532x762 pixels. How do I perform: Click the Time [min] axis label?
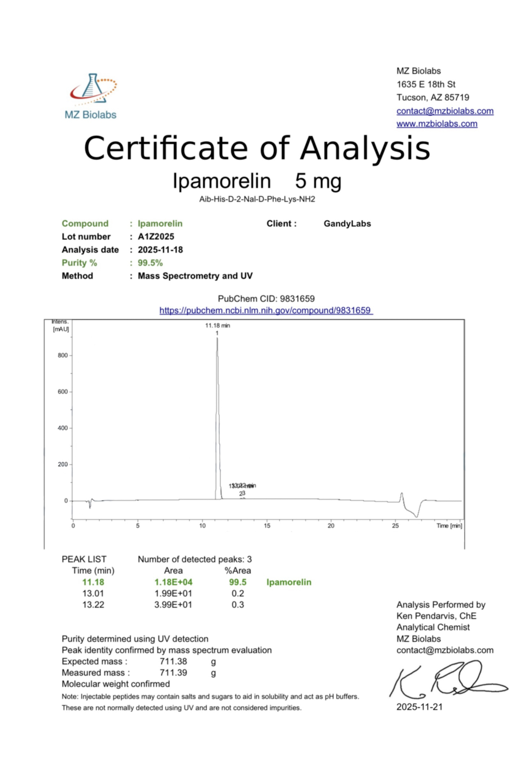[x=449, y=526]
